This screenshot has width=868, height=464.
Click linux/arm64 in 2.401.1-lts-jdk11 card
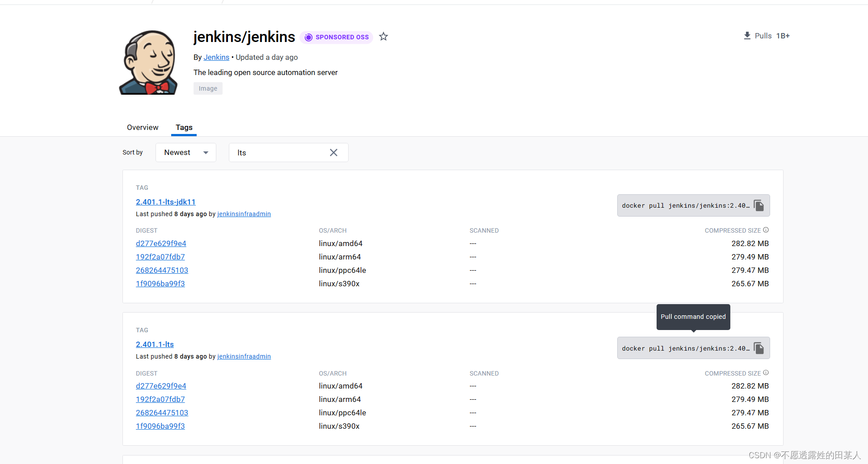coord(340,257)
